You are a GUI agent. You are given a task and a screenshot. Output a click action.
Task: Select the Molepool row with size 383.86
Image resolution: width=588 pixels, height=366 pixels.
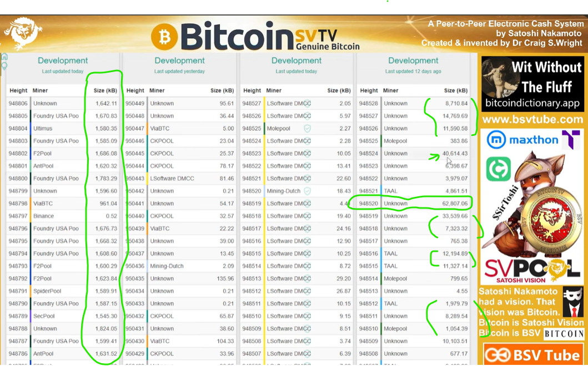click(413, 141)
